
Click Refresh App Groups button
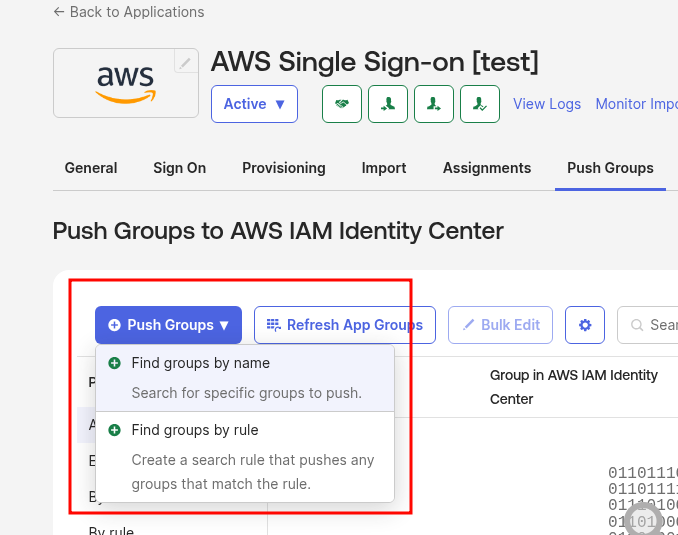[x=345, y=325]
